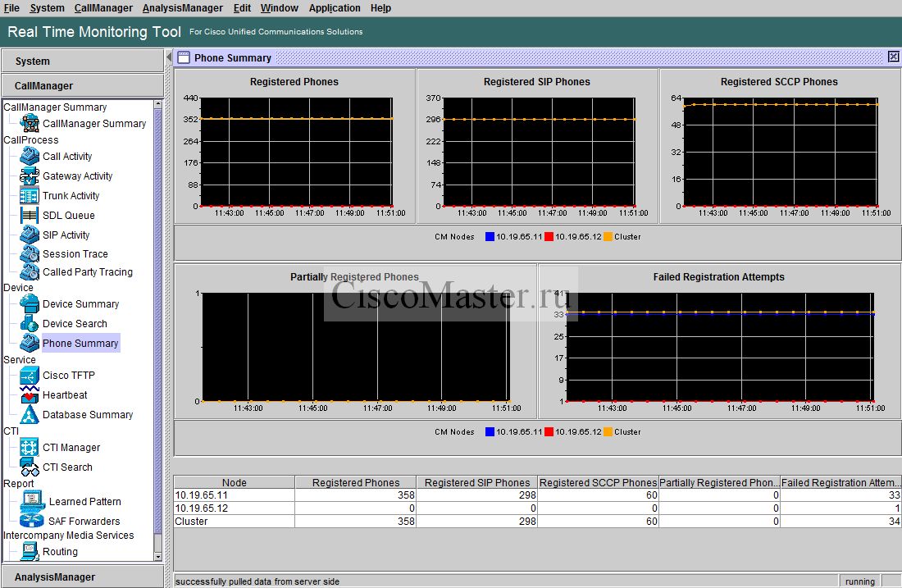902x588 pixels.
Task: Click the CallManager Summary icon
Action: point(30,123)
